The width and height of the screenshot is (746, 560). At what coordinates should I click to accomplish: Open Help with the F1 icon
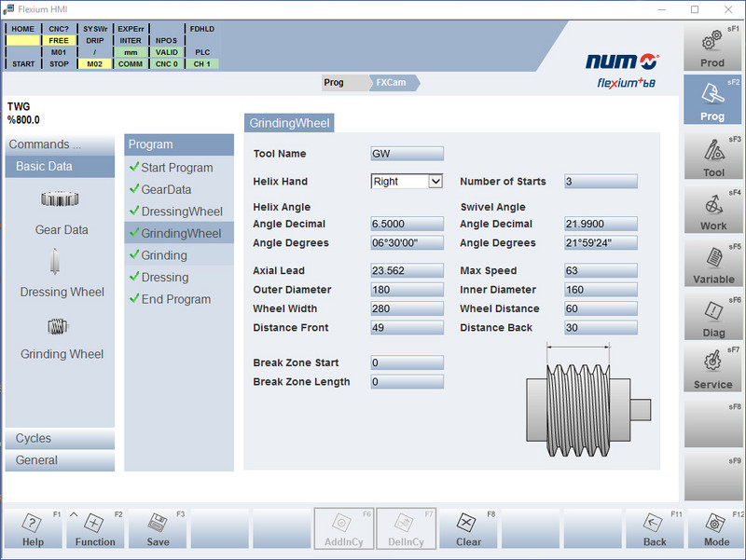coord(31,527)
